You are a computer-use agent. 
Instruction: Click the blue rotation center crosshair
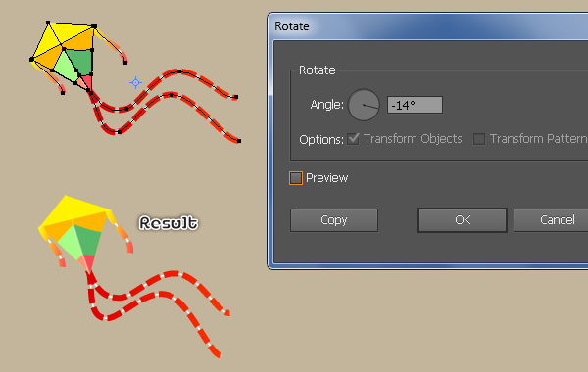tap(135, 82)
